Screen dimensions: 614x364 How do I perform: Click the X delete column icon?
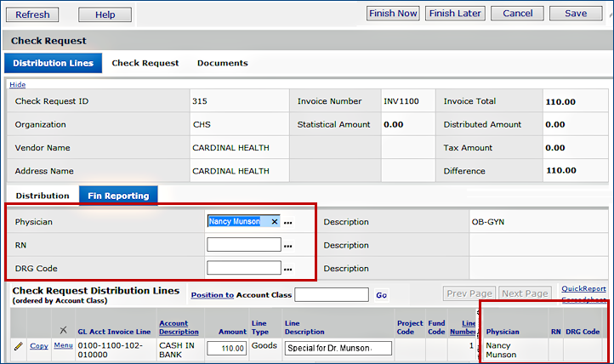pyautogui.click(x=63, y=328)
